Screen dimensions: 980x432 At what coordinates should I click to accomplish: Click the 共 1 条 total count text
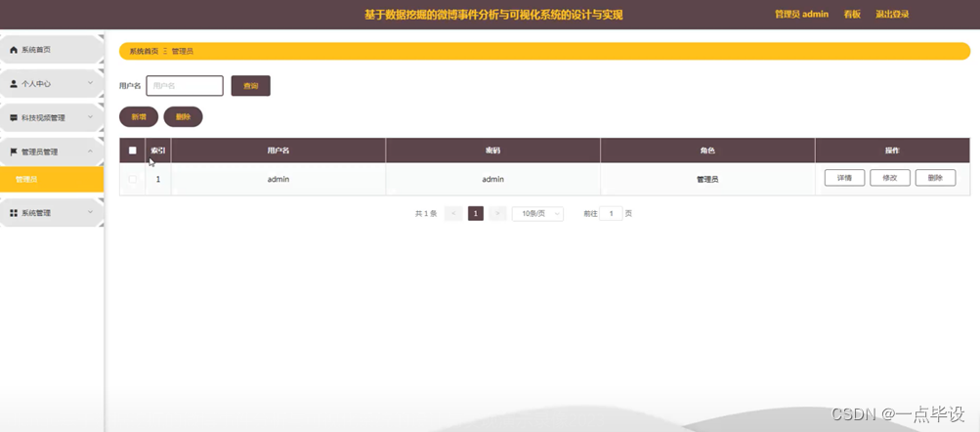[x=426, y=214]
